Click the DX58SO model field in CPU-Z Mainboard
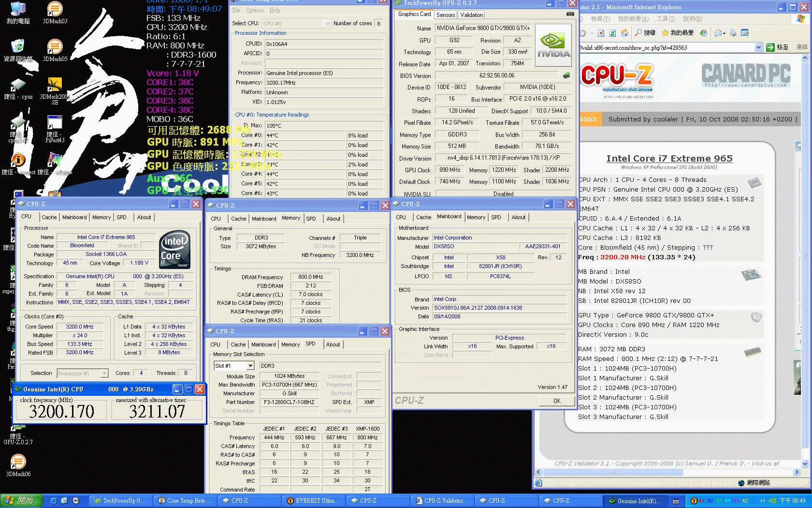This screenshot has width=812, height=508. point(475,246)
